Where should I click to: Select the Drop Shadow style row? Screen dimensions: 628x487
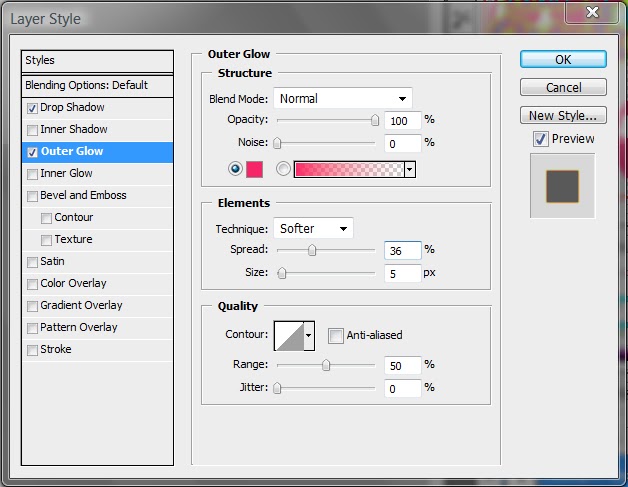tap(97, 108)
